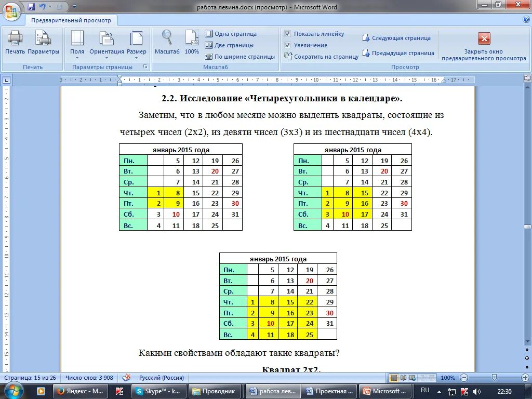532x399 pixels.
Task: Open the undo history dropdown arrow
Action: [x=50, y=6]
